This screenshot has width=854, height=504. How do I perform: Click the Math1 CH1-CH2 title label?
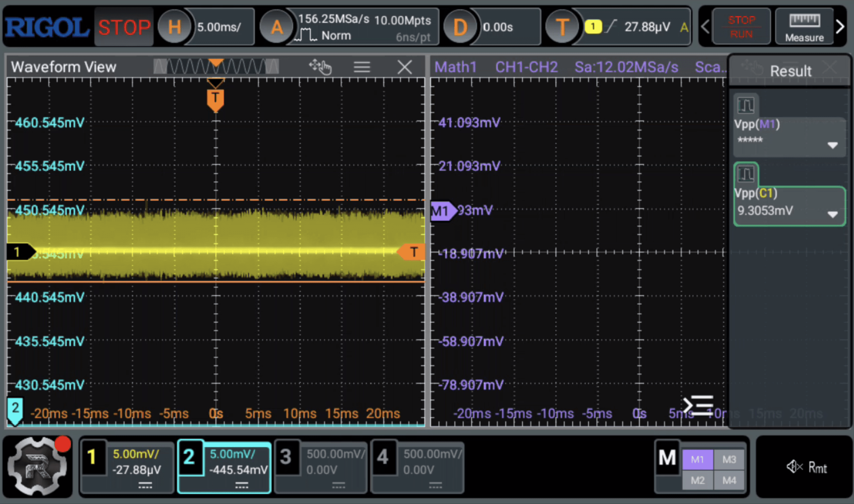click(496, 67)
